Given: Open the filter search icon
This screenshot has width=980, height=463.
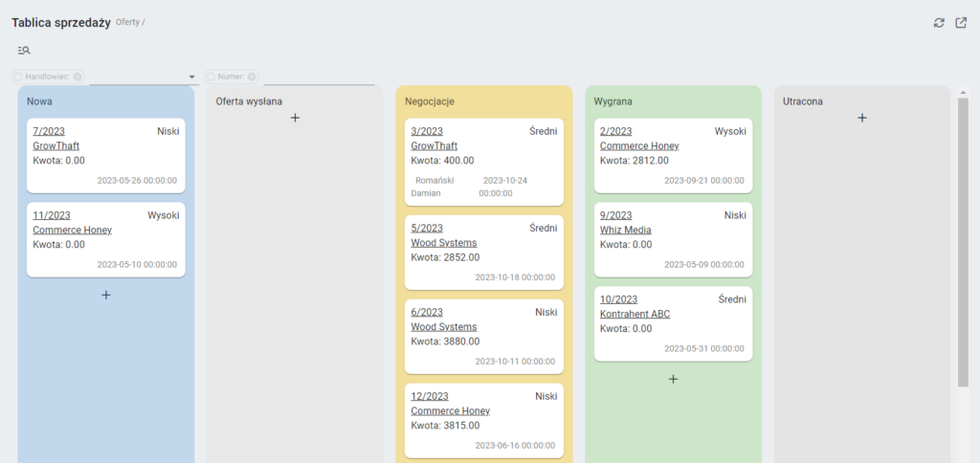Looking at the screenshot, I should pyautogui.click(x=24, y=51).
